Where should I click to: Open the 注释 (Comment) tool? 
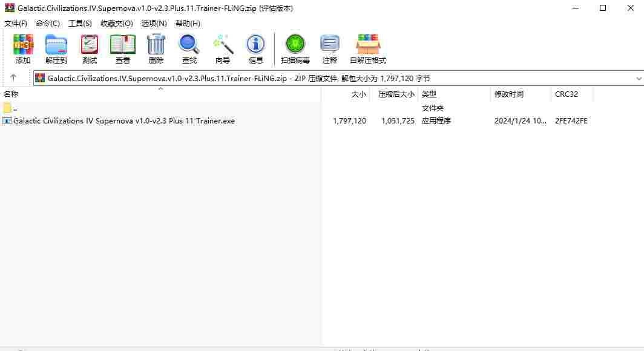point(330,44)
